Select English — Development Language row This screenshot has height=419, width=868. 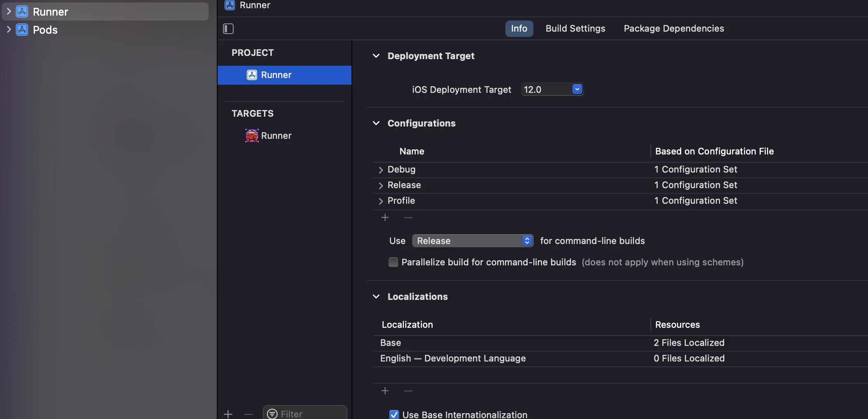[x=621, y=359]
